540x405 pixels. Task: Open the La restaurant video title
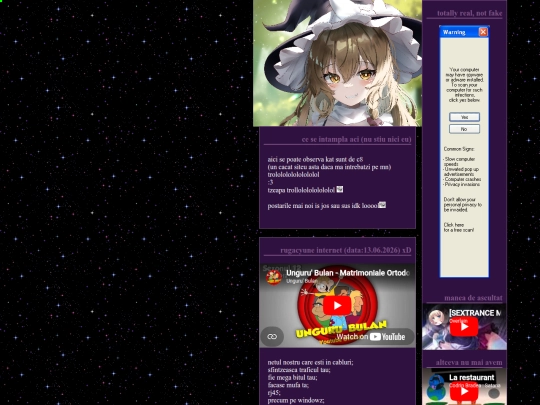click(471, 377)
